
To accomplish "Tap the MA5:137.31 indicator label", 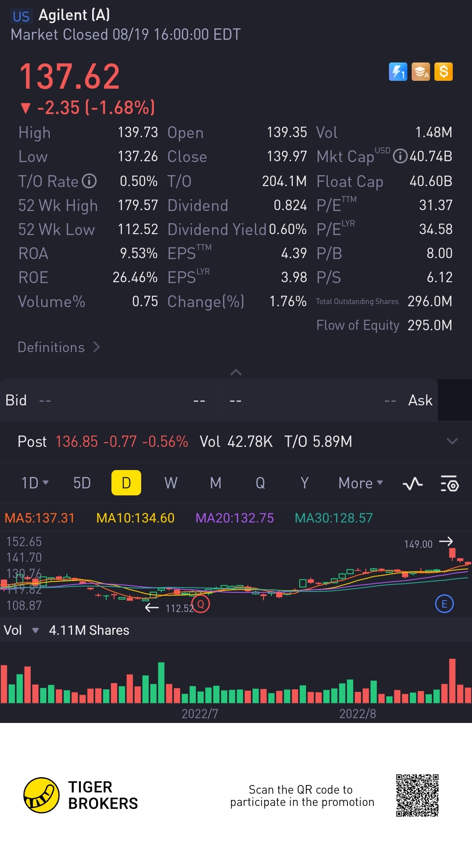I will (x=40, y=518).
